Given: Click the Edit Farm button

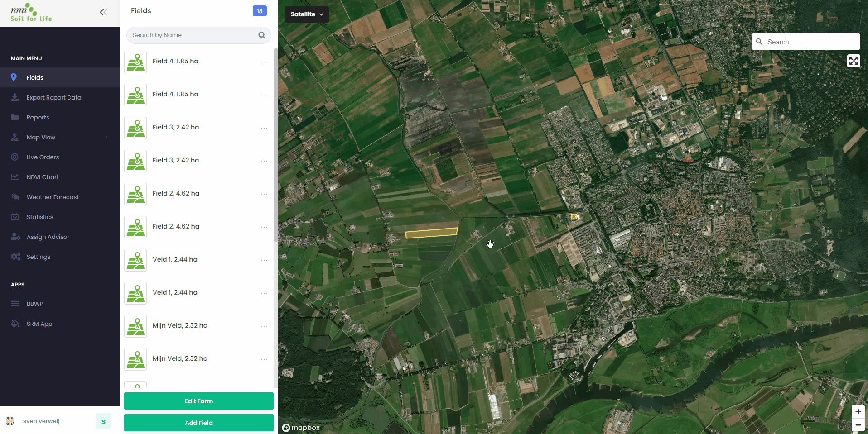Looking at the screenshot, I should coord(198,401).
